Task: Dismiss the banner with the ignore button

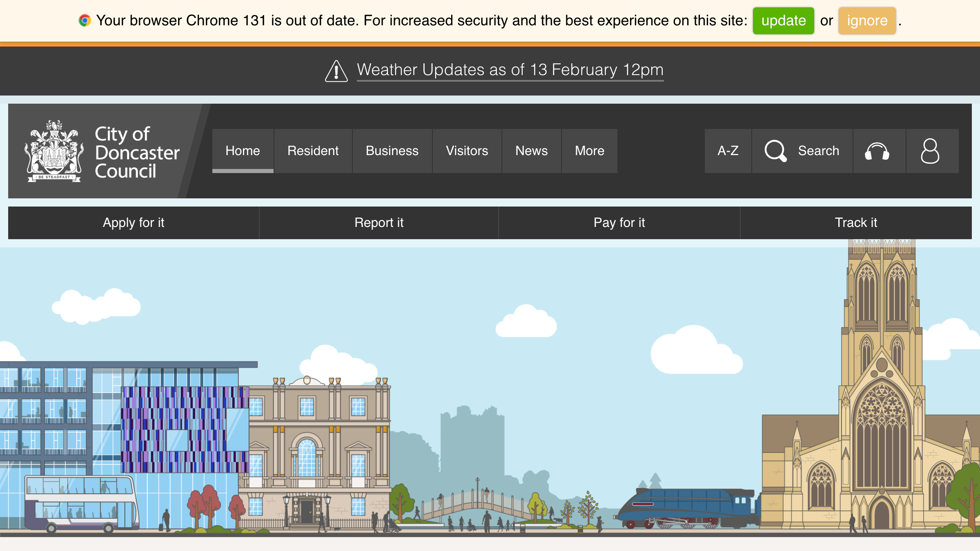Action: tap(866, 21)
